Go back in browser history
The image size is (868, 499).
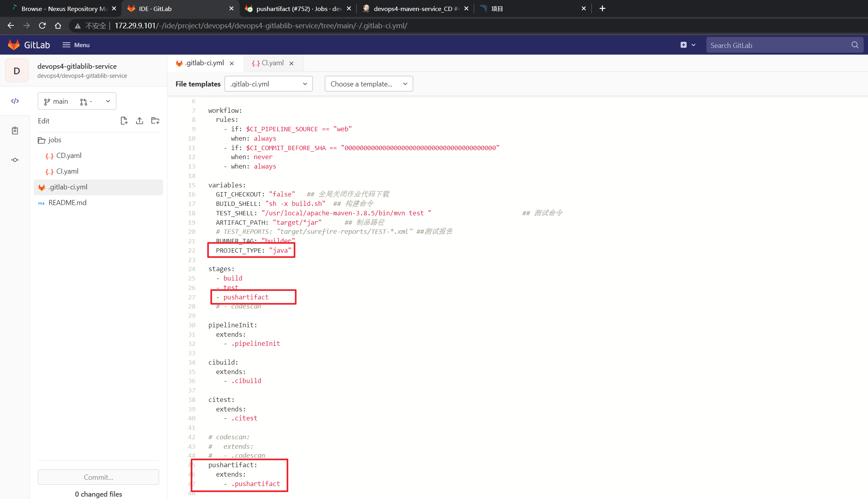tap(11, 26)
